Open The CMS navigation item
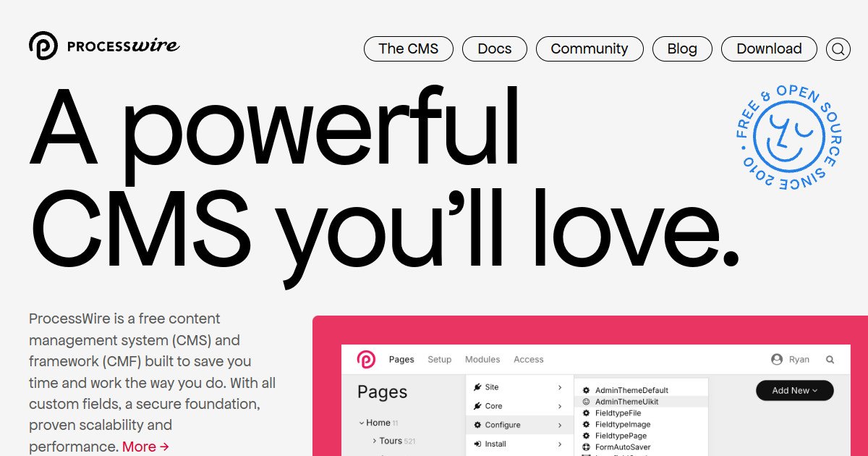 pyautogui.click(x=409, y=49)
